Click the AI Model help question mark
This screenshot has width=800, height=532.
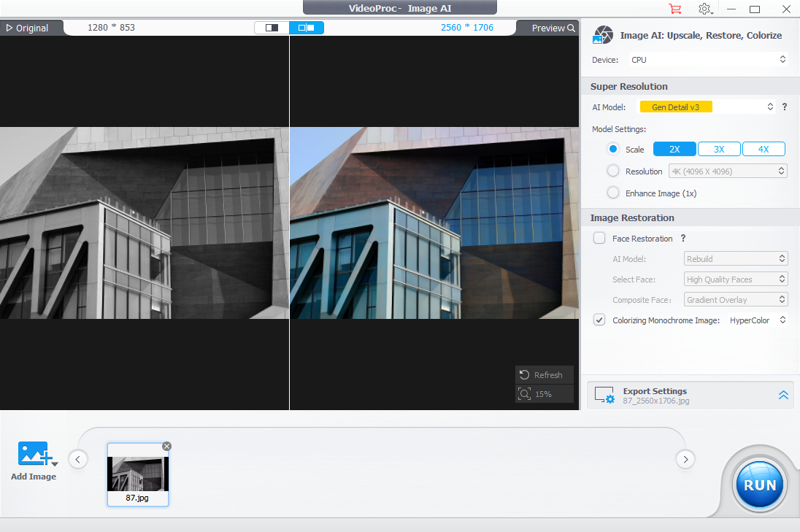pos(785,107)
